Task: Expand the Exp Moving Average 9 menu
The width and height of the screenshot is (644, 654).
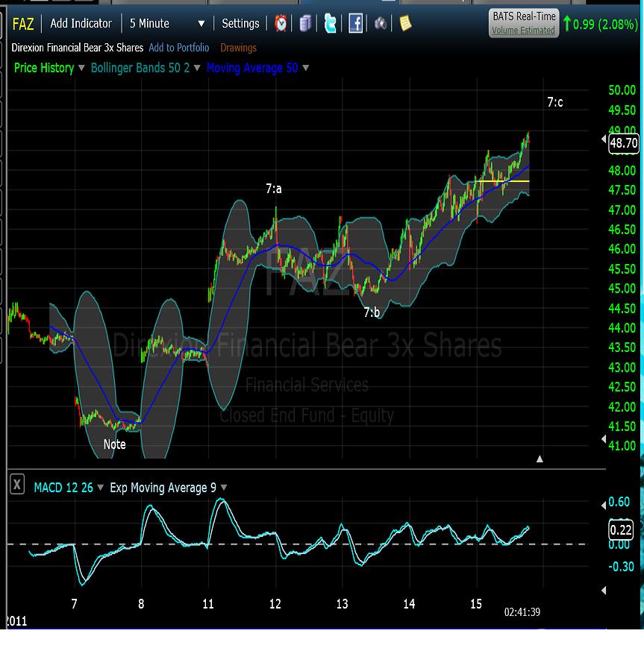Action: coord(224,487)
